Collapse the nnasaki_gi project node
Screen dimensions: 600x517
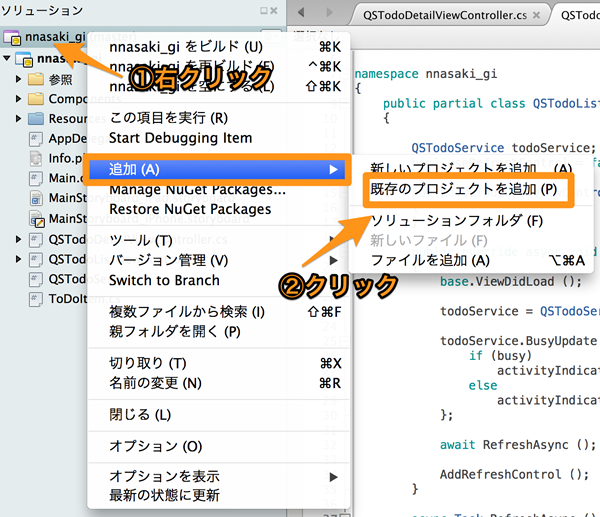(7, 59)
